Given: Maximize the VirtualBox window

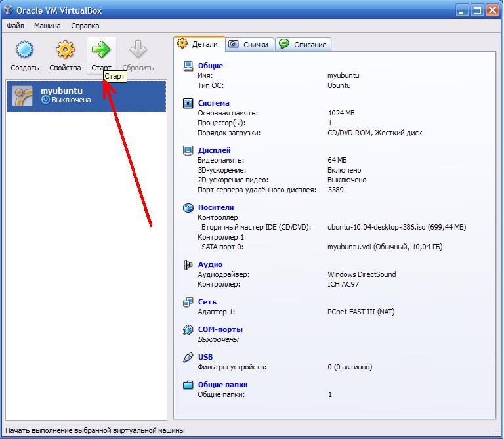Looking at the screenshot, I should (x=477, y=10).
